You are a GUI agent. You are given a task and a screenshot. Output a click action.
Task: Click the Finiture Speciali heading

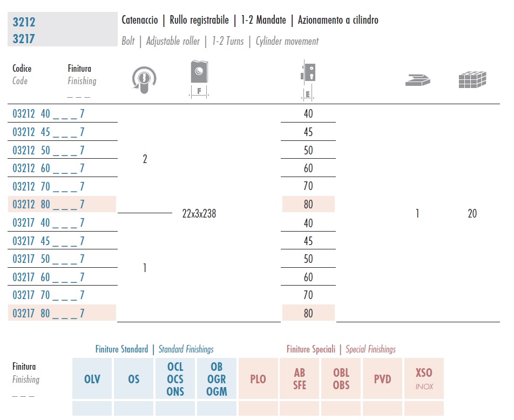point(311,349)
